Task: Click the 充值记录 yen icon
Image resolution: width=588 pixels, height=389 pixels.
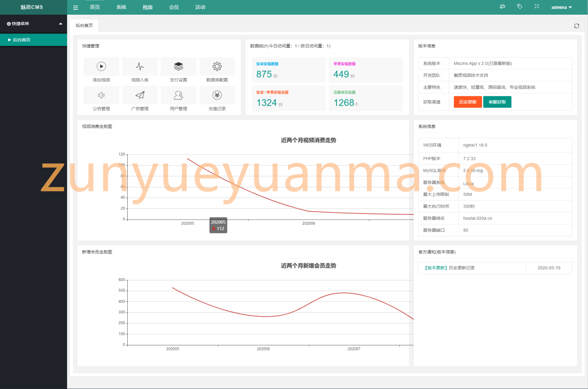Action: [217, 95]
